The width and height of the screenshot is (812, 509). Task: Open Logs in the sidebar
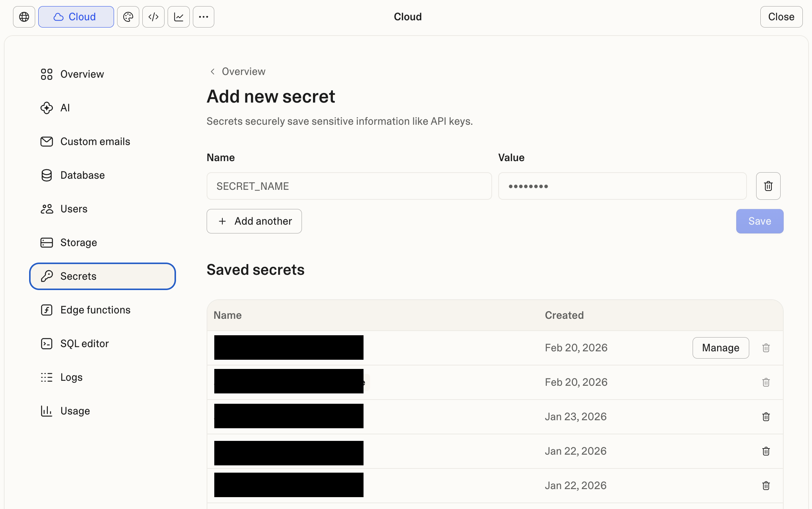(x=71, y=377)
